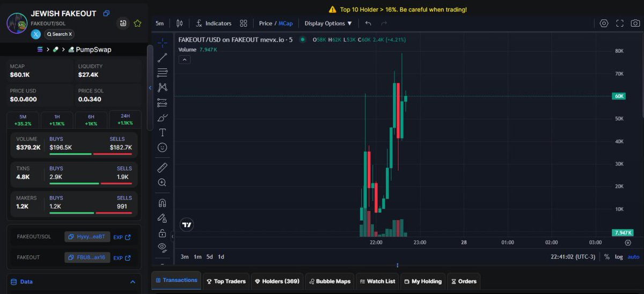
Task: Click the Search X button
Action: 59,34
